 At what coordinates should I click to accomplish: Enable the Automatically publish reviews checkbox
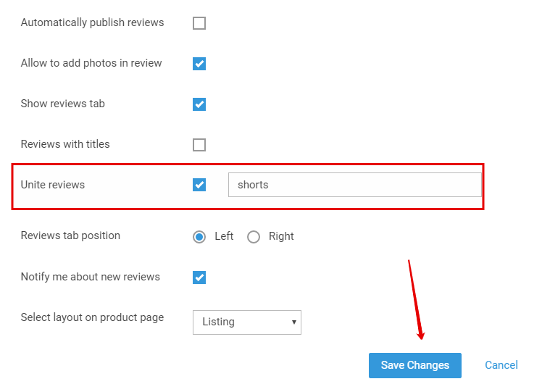pyautogui.click(x=199, y=23)
